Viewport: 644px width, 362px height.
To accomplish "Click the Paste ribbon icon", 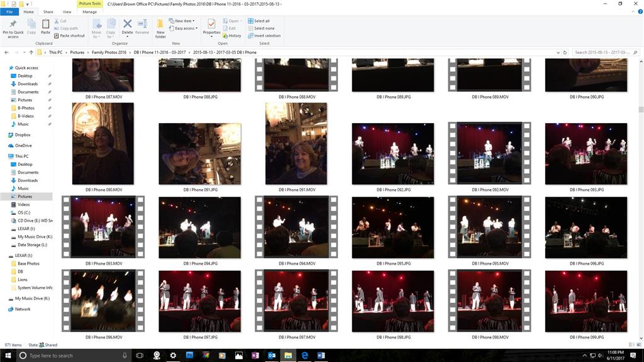I will 45,25.
